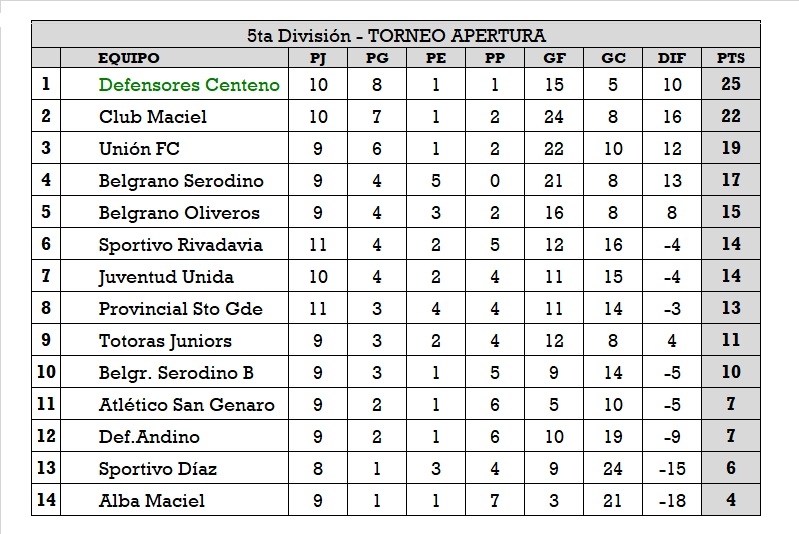Image resolution: width=799 pixels, height=534 pixels.
Task: Select the Club Maciel team cell
Action: tap(153, 116)
